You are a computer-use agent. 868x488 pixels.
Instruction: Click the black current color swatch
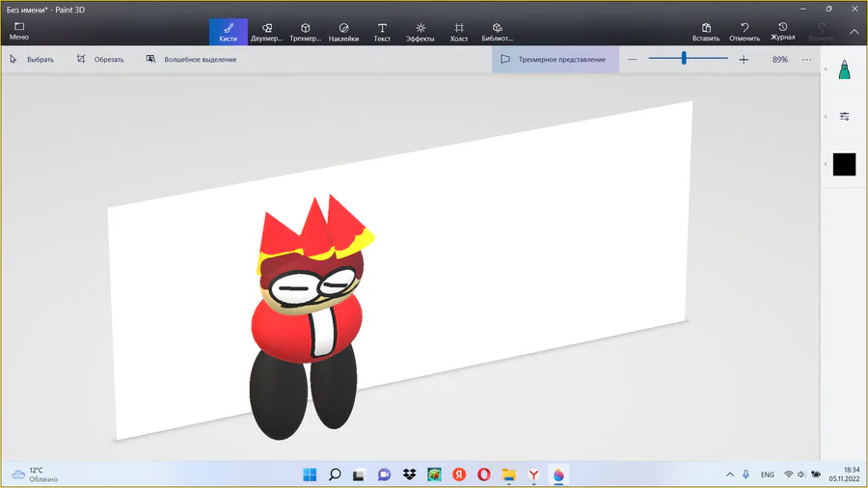click(x=844, y=164)
